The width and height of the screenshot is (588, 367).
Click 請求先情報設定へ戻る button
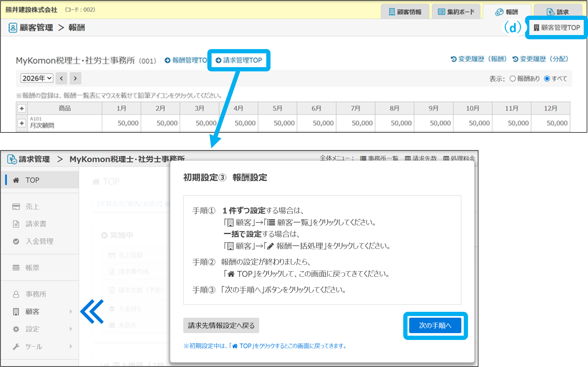221,325
